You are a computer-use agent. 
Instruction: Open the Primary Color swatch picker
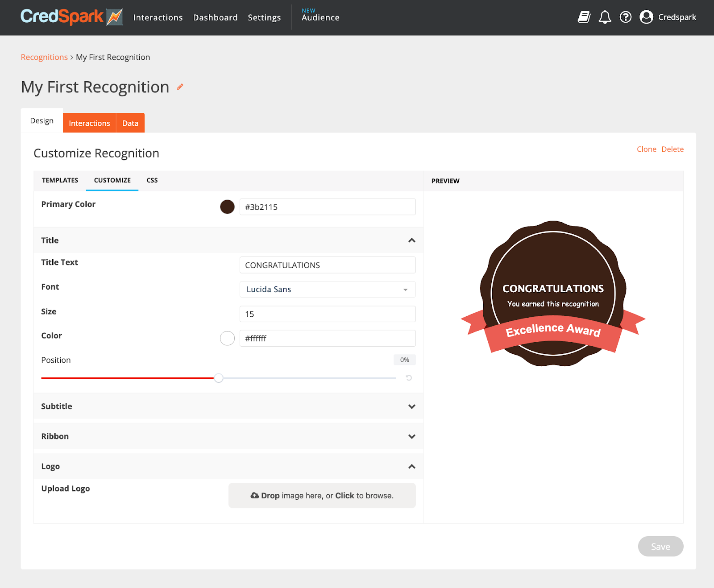click(x=227, y=207)
